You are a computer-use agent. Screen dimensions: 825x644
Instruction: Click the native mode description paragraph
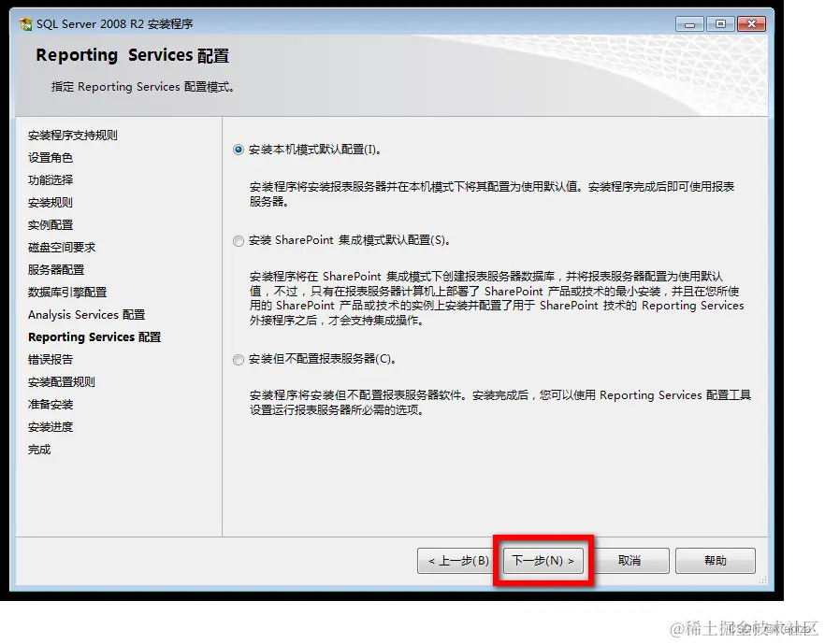tap(492, 194)
